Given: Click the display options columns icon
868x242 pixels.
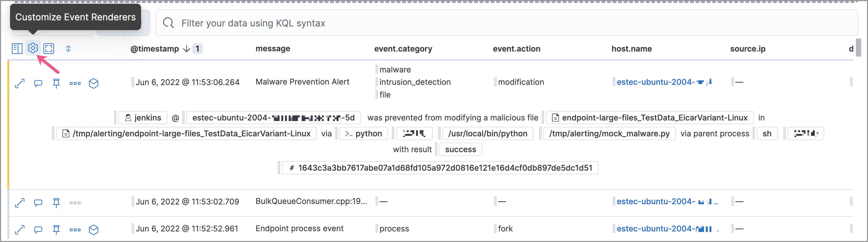Looking at the screenshot, I should (x=17, y=48).
